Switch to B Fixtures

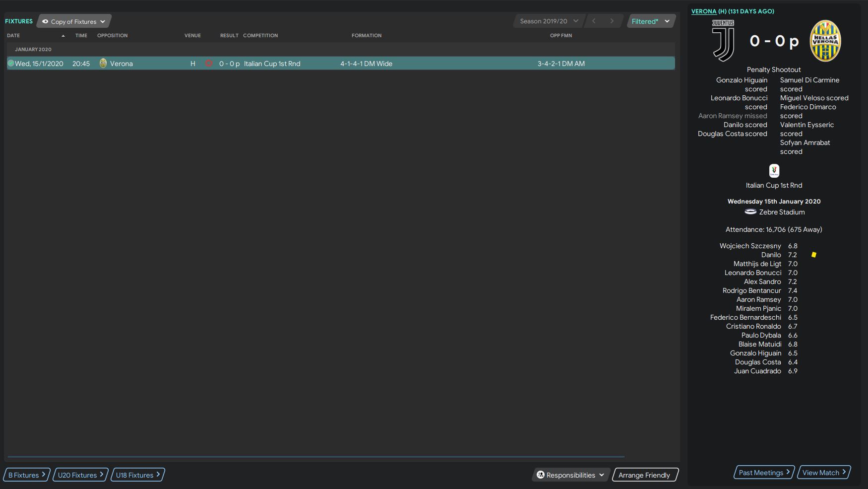pyautogui.click(x=27, y=475)
